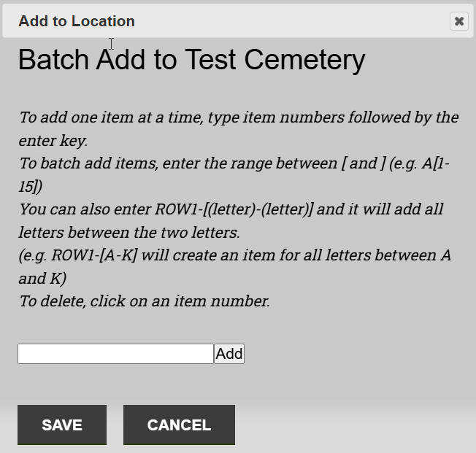This screenshot has height=453, width=476.
Task: Close the Add to Location dialog
Action: coord(458,21)
